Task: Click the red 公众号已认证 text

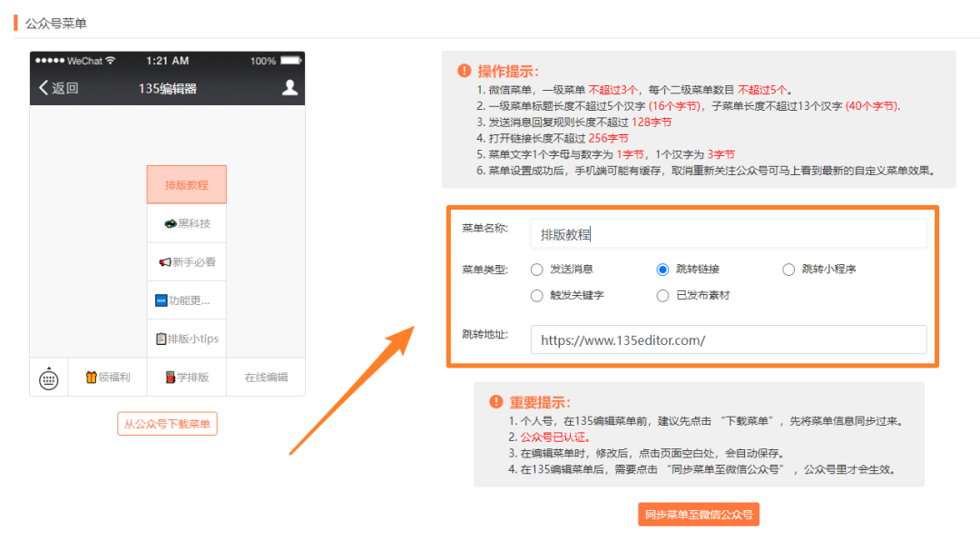Action: 555,437
